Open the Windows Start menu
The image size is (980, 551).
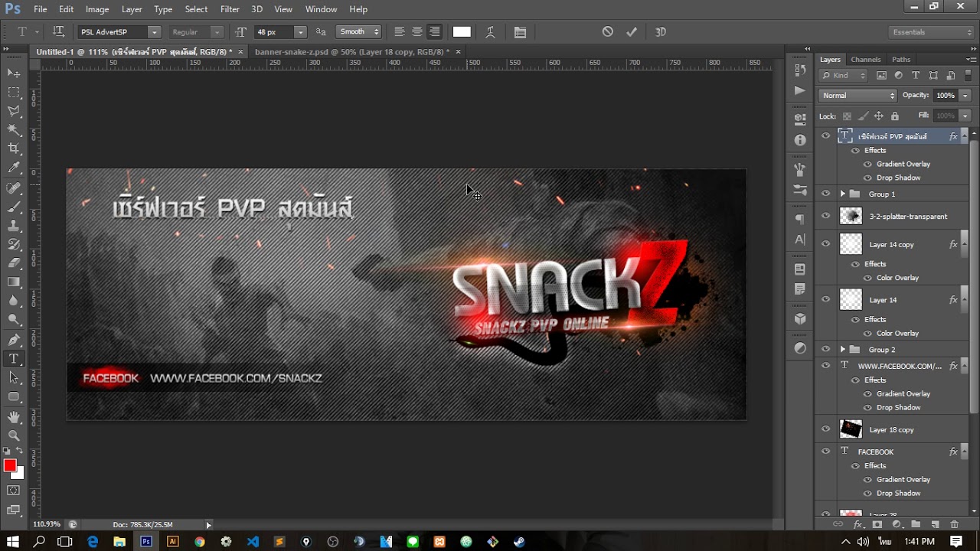pos(14,542)
